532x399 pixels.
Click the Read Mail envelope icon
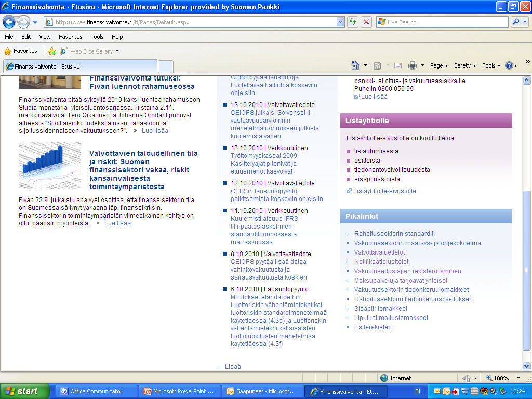397,65
